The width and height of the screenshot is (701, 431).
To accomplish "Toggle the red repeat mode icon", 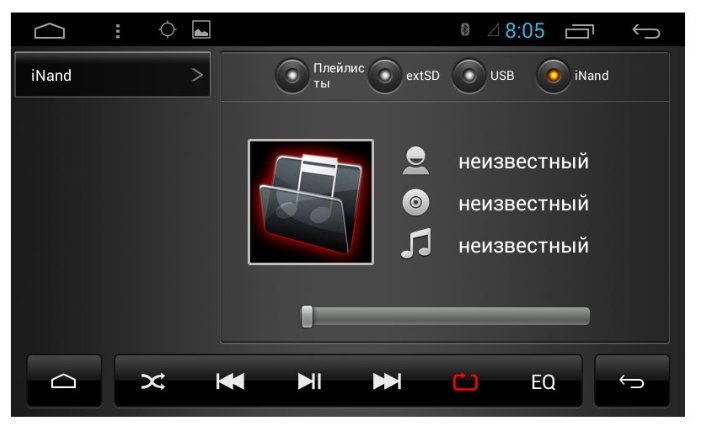I will click(x=465, y=382).
